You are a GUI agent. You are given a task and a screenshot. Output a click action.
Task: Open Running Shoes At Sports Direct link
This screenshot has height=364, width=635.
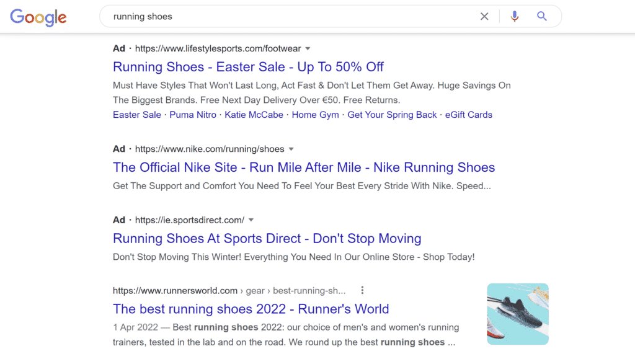[x=267, y=238]
